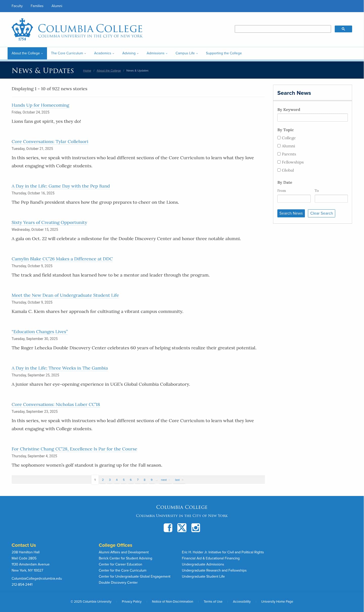Viewport: 364px width, 612px height.
Task: Open the Hands Up for Homecoming article
Action: pos(40,105)
